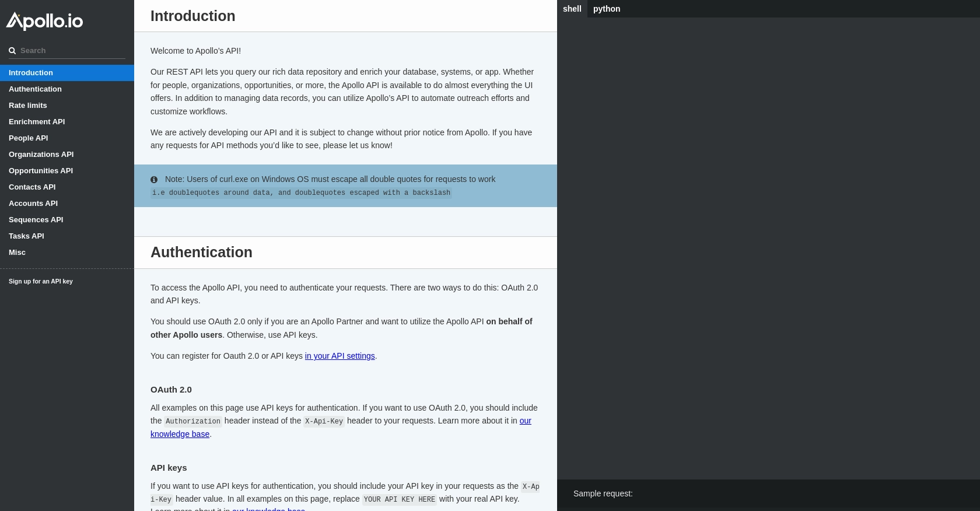Viewport: 980px width, 511px height.
Task: Follow the OAuth 'our knowledge base' link
Action: (x=341, y=428)
